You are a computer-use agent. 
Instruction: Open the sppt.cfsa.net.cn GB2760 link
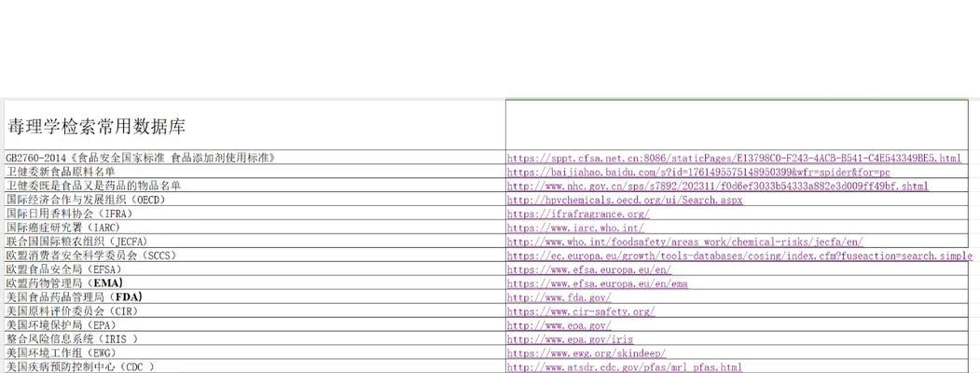pyautogui.click(x=734, y=159)
